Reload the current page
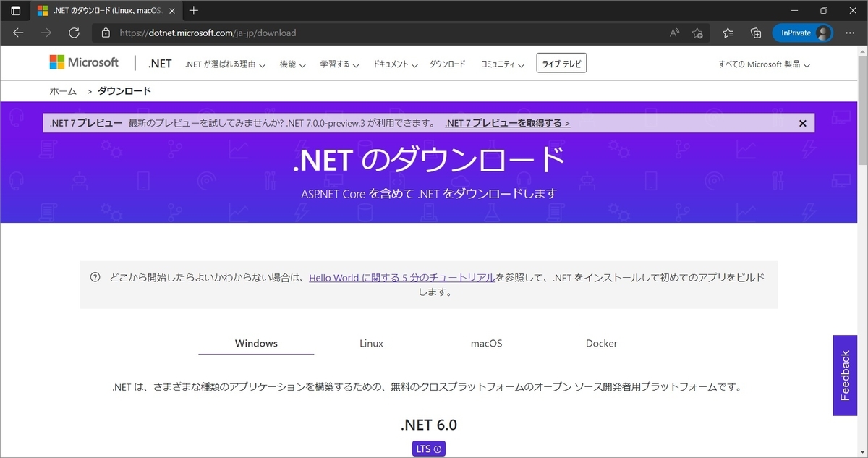Screen dimensions: 868x458 tap(74, 33)
